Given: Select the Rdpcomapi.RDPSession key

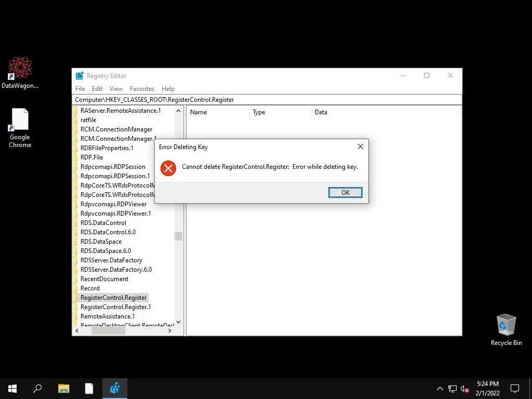Looking at the screenshot, I should coord(113,167).
